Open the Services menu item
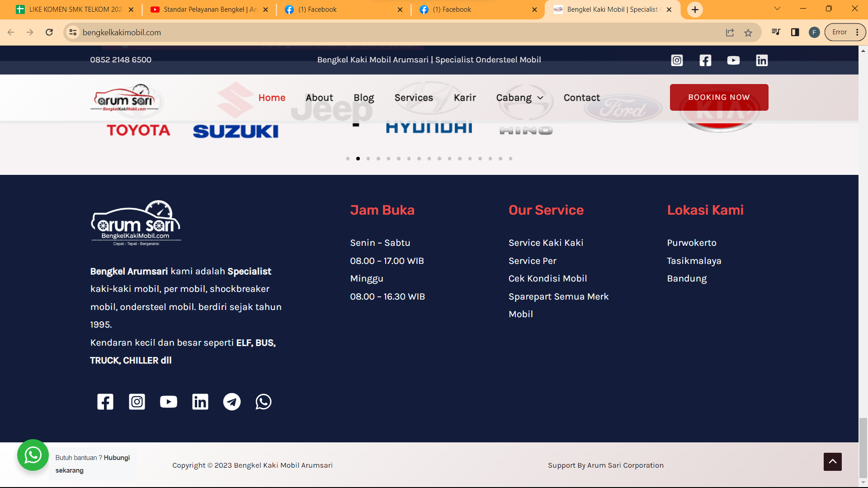The width and height of the screenshot is (868, 488). tap(414, 98)
